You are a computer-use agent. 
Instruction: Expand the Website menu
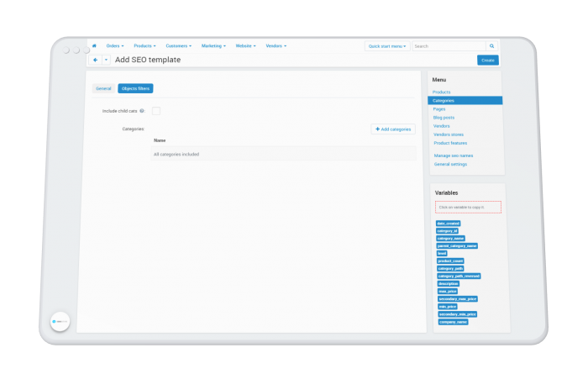click(245, 45)
